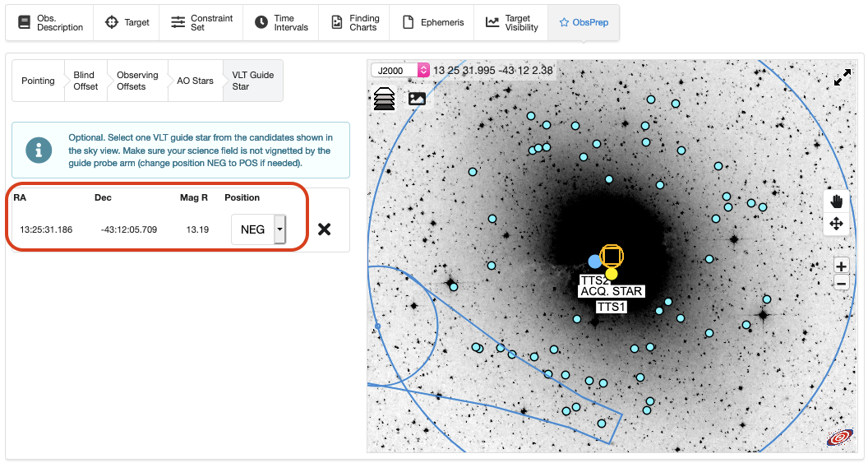
Task: Click the Finding Charts document icon
Action: (336, 22)
